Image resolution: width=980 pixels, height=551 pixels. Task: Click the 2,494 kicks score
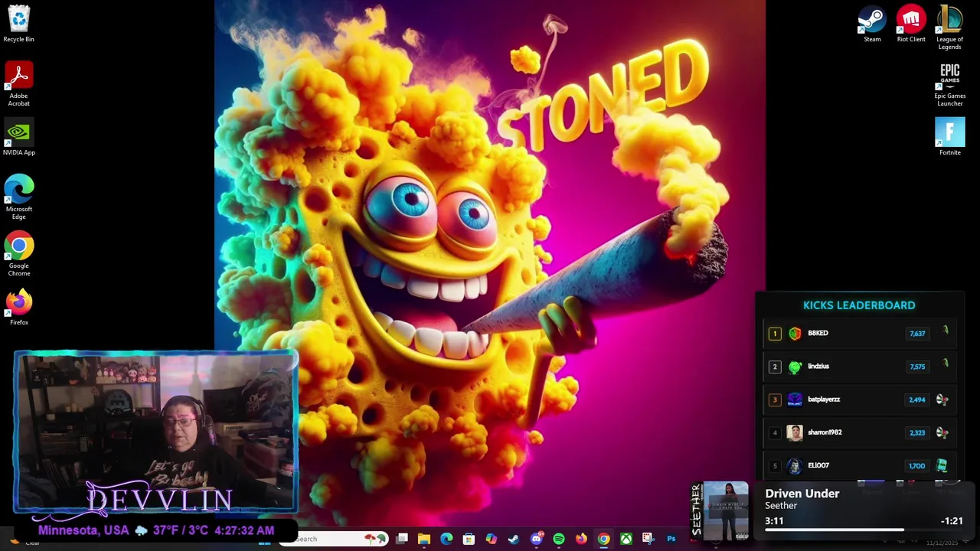coord(917,399)
